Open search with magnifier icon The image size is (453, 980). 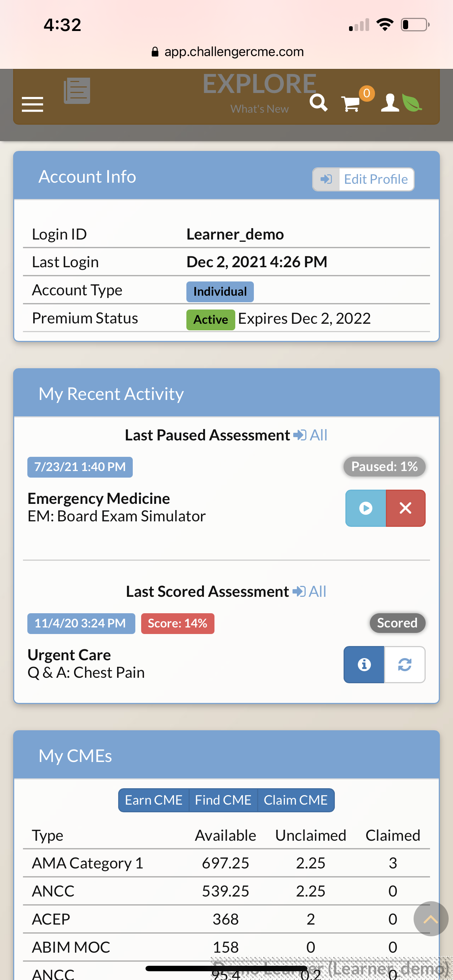click(318, 103)
